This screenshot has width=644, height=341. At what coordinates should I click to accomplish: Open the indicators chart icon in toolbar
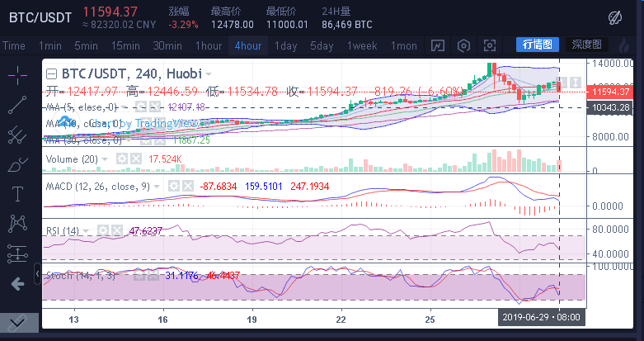tap(437, 45)
